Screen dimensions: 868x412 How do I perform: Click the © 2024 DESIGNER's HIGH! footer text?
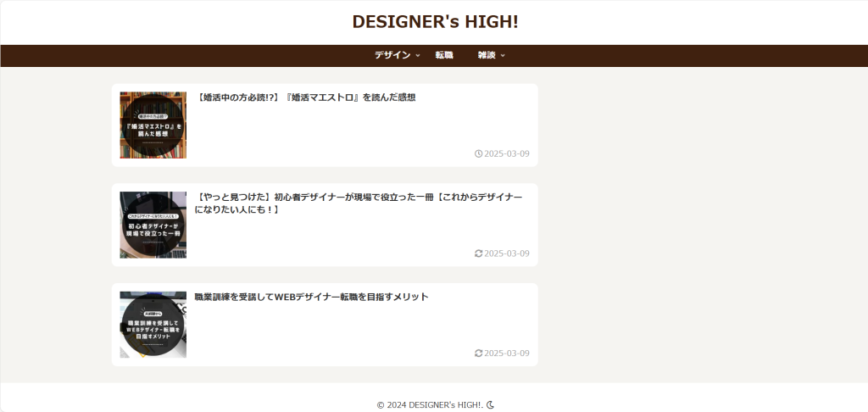click(430, 405)
